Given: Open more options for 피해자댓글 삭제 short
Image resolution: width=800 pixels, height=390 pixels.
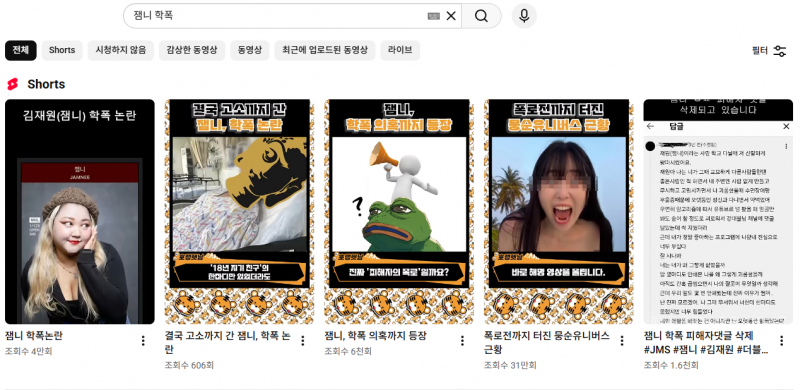Looking at the screenshot, I should (x=781, y=340).
